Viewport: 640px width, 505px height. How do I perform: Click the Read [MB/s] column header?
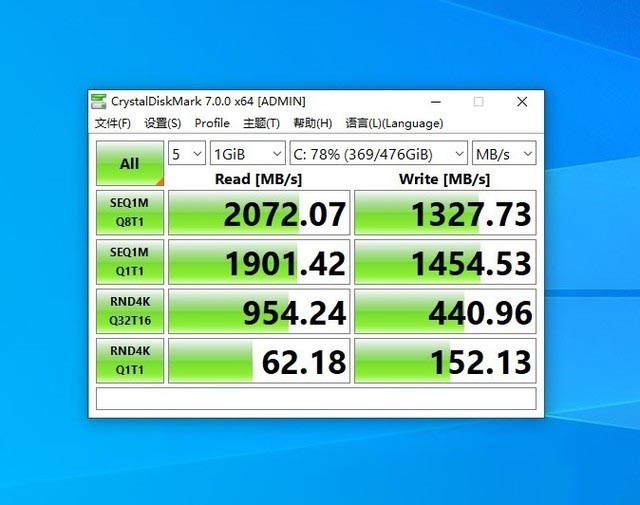point(258,179)
